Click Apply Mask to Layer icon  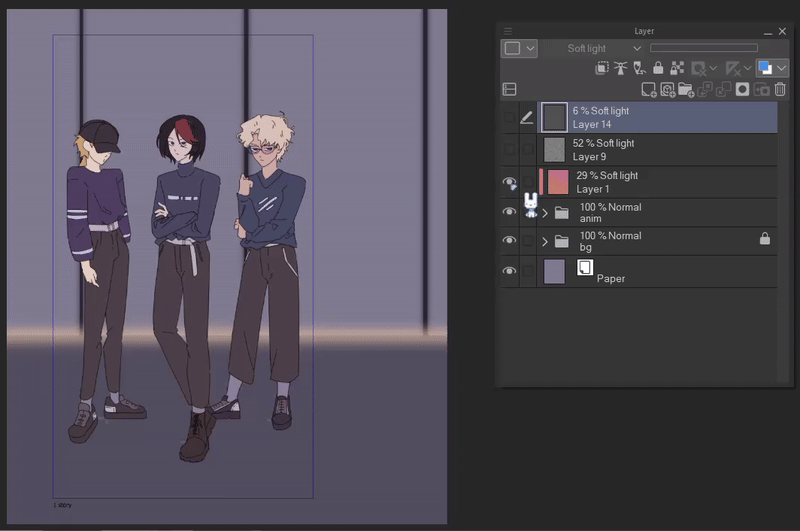click(761, 90)
